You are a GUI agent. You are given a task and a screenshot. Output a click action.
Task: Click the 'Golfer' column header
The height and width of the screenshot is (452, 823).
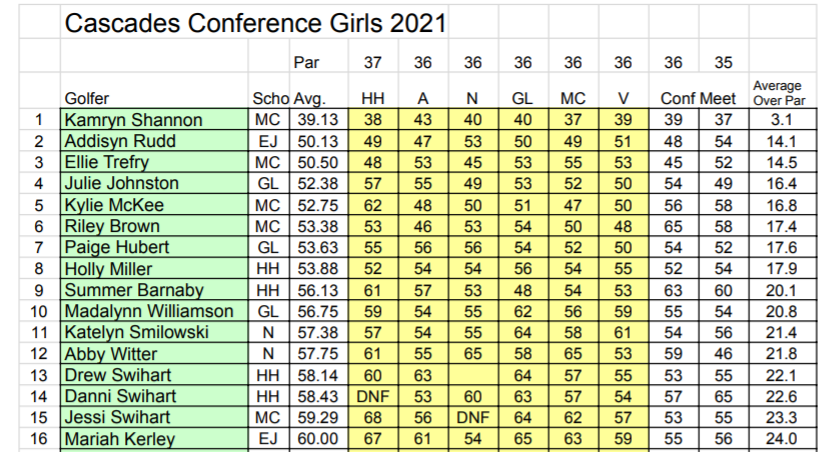click(x=87, y=99)
